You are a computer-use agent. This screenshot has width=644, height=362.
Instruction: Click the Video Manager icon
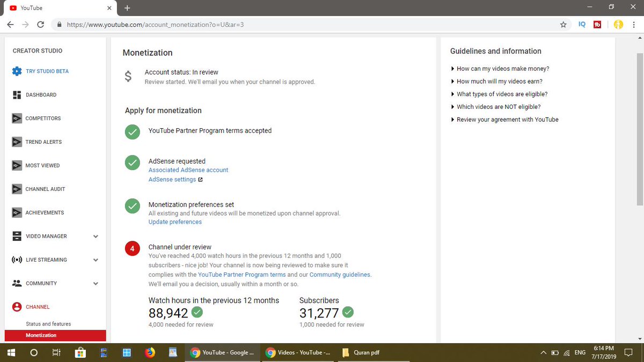[x=17, y=237]
